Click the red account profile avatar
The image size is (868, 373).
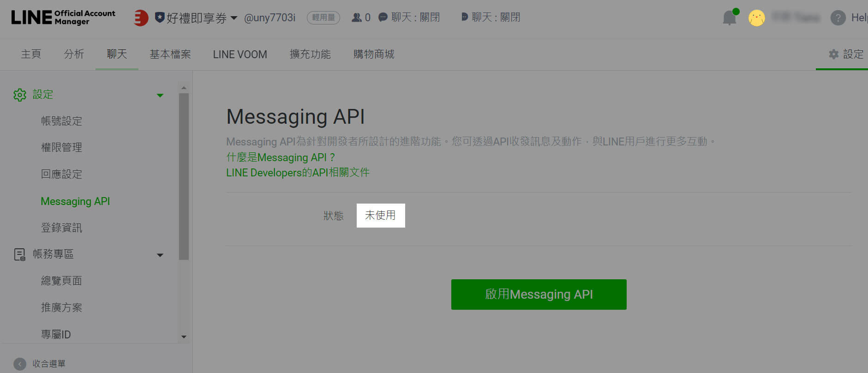(141, 18)
